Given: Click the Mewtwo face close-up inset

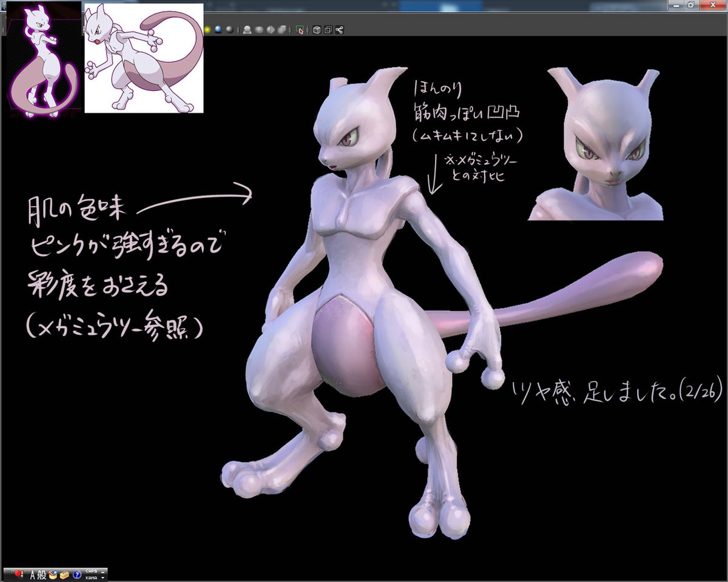Looking at the screenshot, I should coord(598,144).
